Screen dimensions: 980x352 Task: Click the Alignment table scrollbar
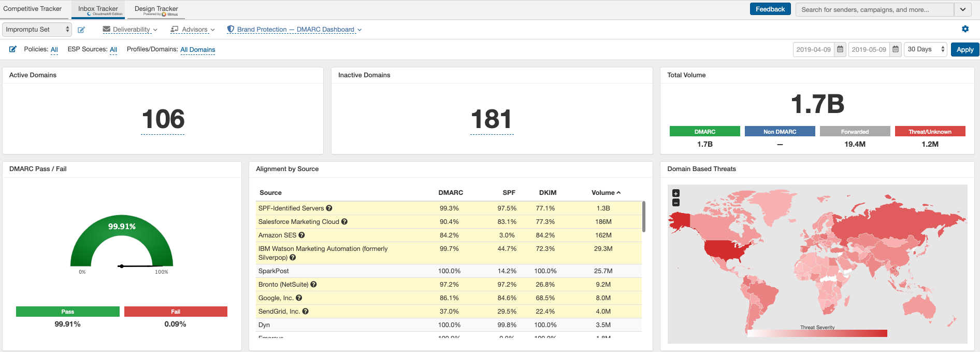(x=644, y=217)
